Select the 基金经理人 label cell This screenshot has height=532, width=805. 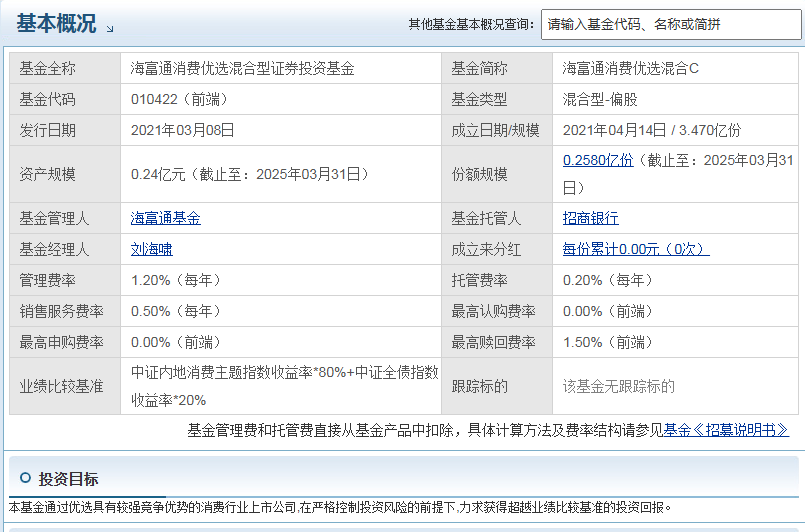pos(65,249)
